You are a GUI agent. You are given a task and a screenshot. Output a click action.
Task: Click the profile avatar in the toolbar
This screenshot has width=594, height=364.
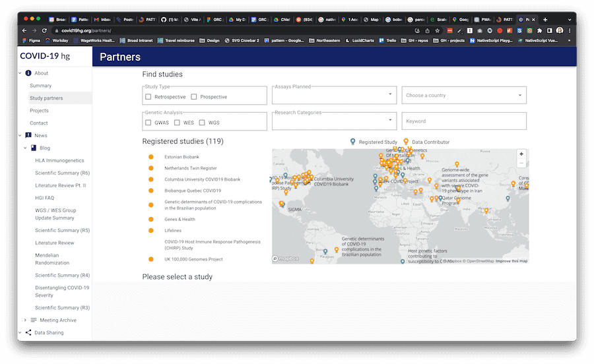[560, 30]
